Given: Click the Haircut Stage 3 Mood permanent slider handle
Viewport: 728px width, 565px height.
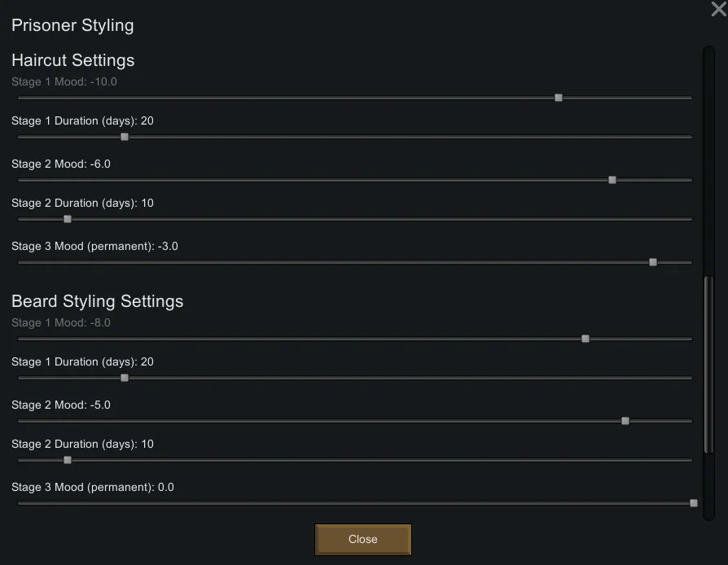Looking at the screenshot, I should 653,262.
